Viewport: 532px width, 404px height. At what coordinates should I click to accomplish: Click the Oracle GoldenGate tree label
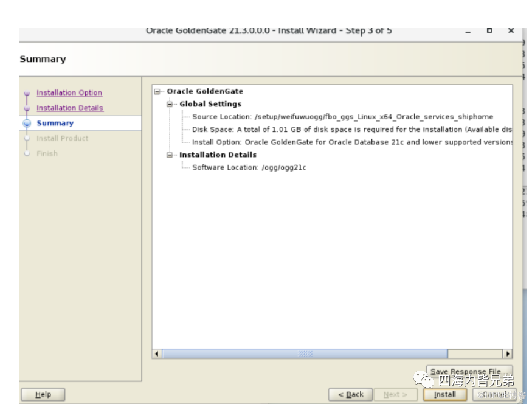pos(205,91)
